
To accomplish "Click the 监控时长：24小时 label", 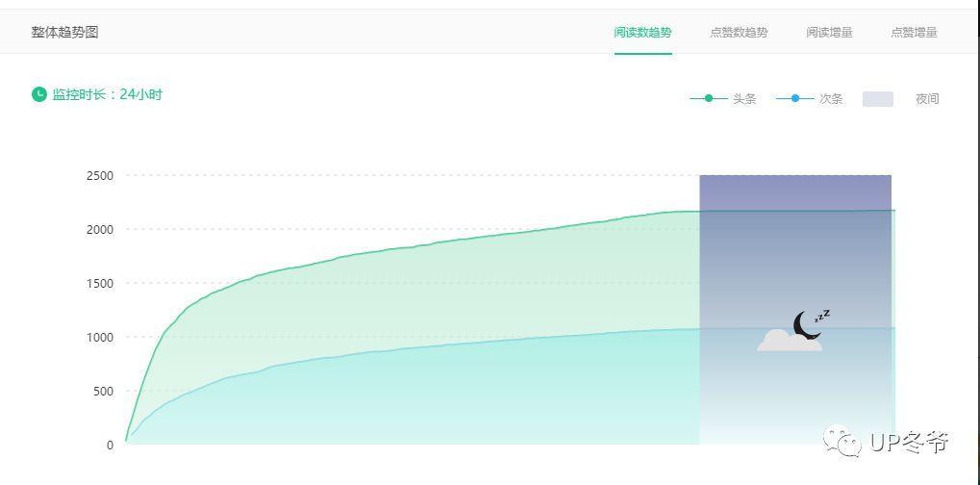I will 107,94.
